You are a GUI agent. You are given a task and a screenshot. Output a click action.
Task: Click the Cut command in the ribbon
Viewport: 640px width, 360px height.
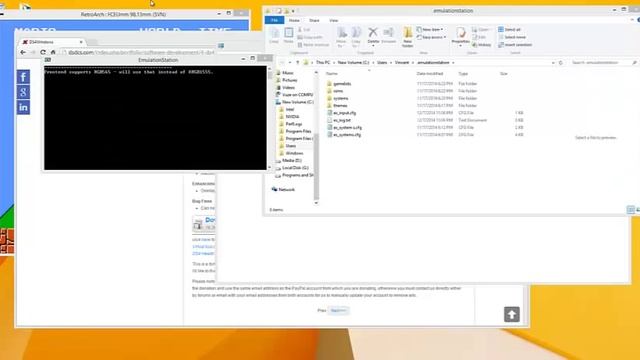click(304, 30)
